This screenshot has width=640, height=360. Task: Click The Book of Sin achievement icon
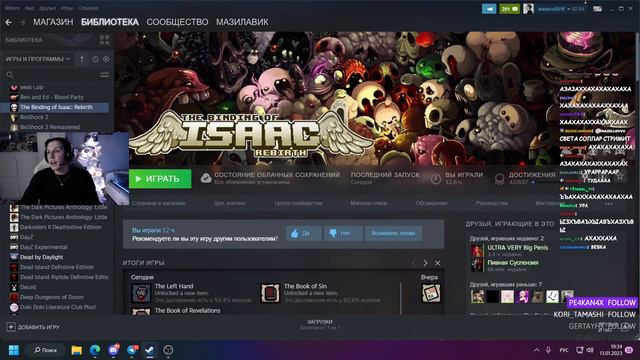tap(270, 293)
